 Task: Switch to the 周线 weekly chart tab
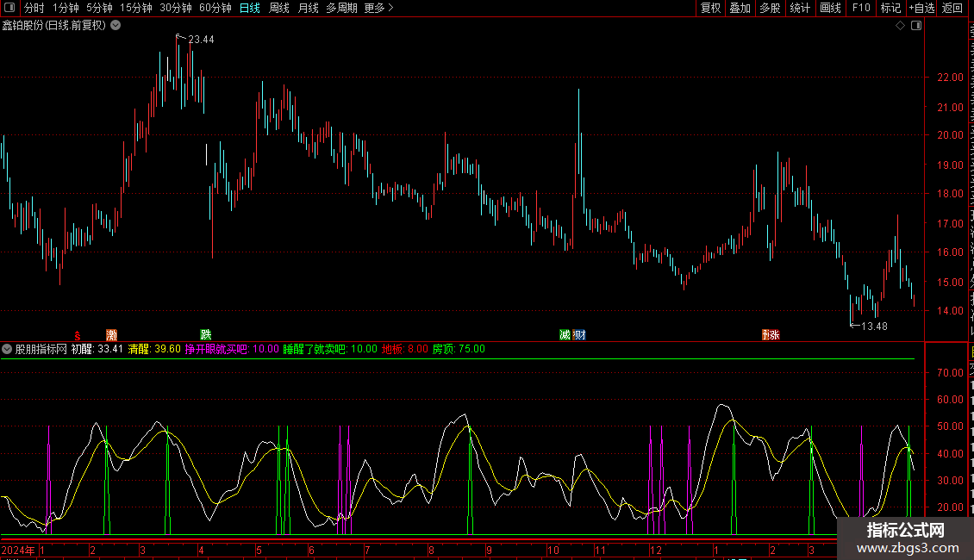click(x=279, y=9)
